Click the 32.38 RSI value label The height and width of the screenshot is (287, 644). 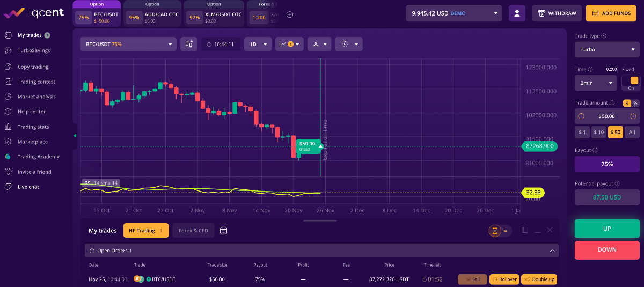coord(533,192)
